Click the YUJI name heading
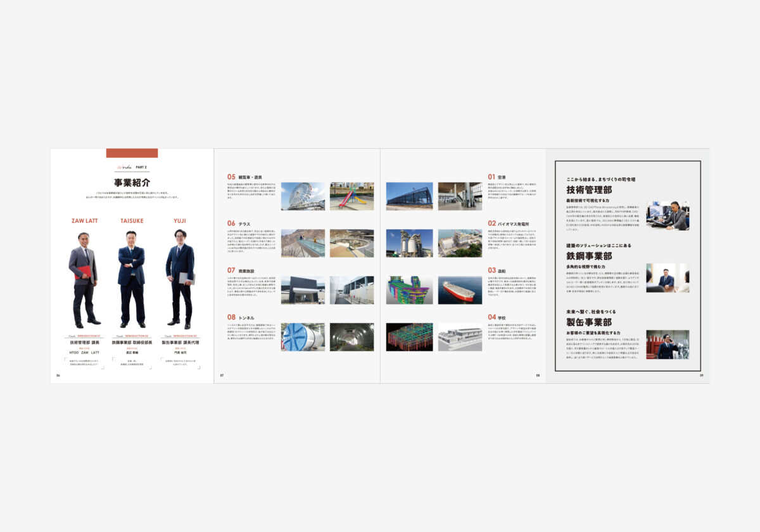Screen dimensions: 760x532 179,221
